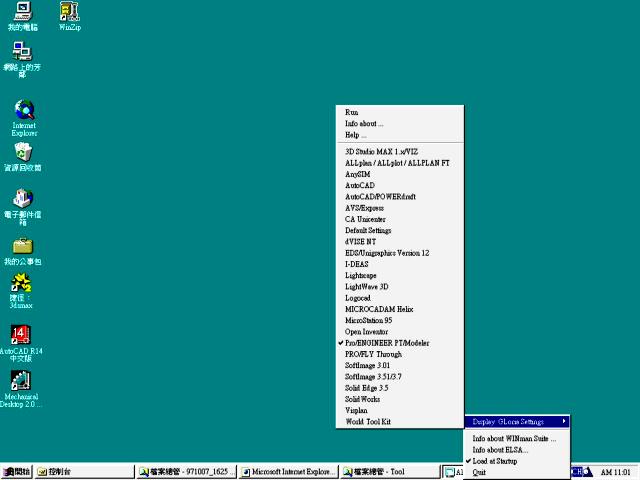Select EDS/Unigraphics Version 12 setting
Screen dimensions: 640x480
[400, 253]
